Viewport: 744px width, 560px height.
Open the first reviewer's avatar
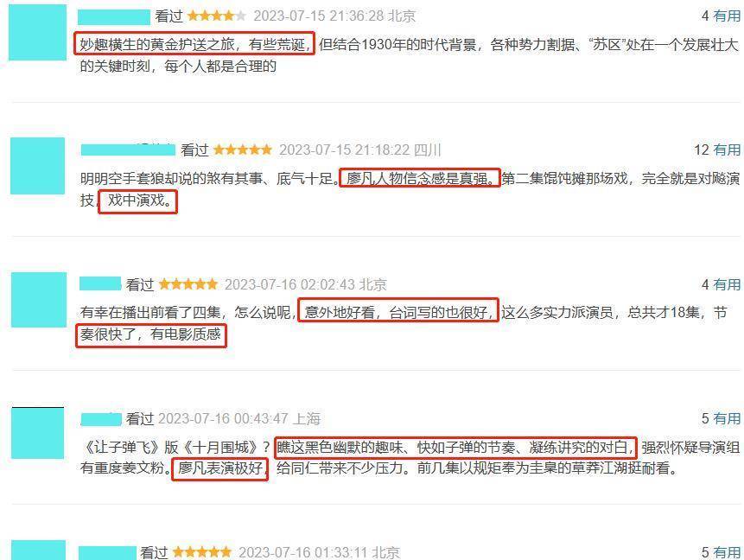37,32
